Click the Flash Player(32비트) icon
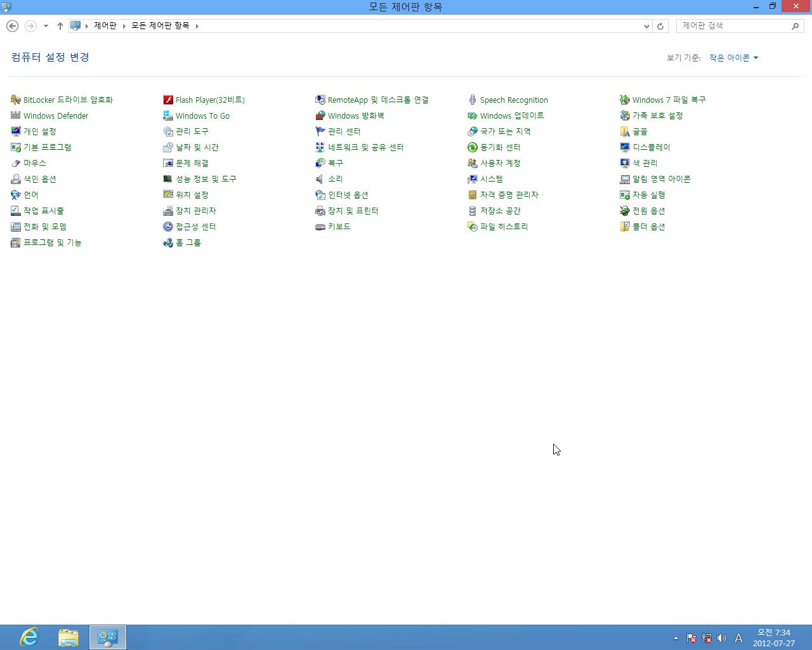Image resolution: width=812 pixels, height=650 pixels. pyautogui.click(x=168, y=100)
